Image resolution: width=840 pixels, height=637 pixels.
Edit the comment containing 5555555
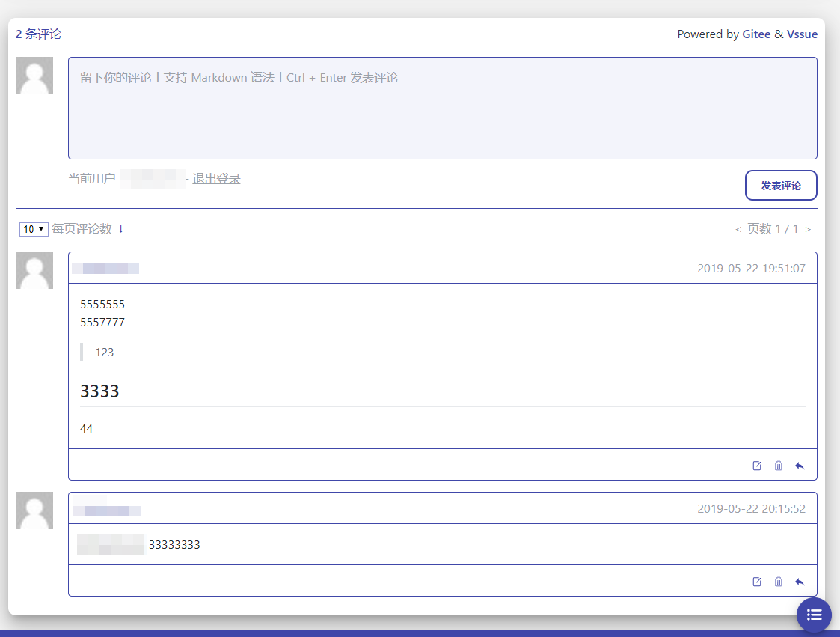[757, 466]
